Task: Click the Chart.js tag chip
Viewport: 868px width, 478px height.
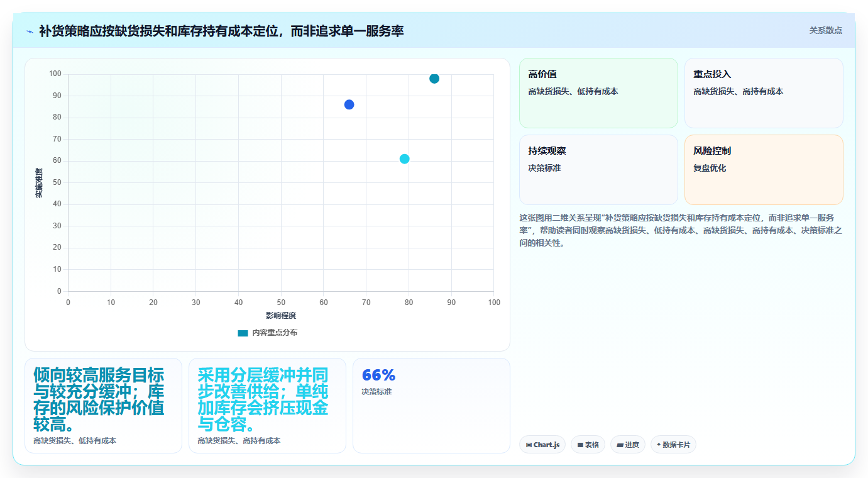Action: pyautogui.click(x=543, y=445)
